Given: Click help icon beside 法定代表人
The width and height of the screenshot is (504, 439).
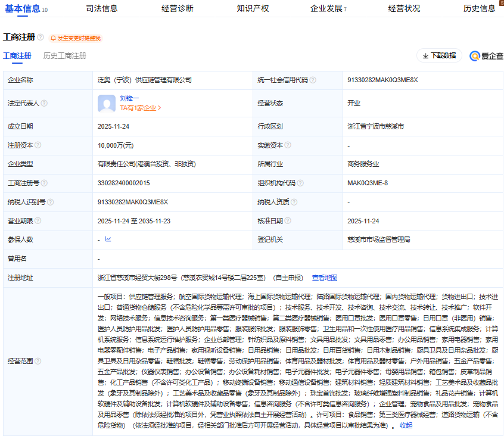Looking at the screenshot, I should pos(44,103).
